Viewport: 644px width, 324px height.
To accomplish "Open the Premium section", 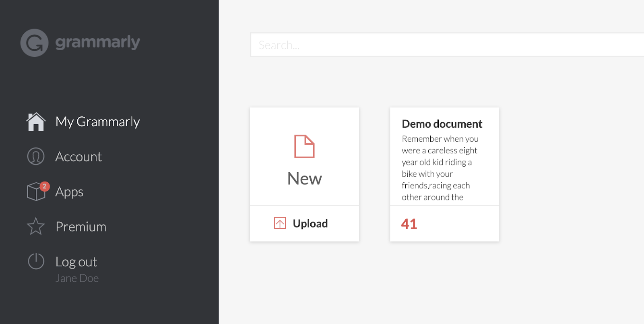I will click(x=81, y=227).
